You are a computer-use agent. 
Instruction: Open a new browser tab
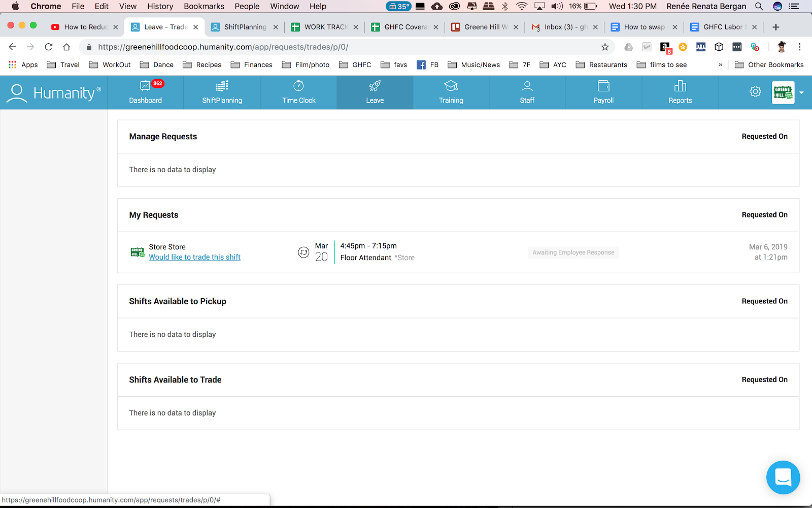(775, 27)
